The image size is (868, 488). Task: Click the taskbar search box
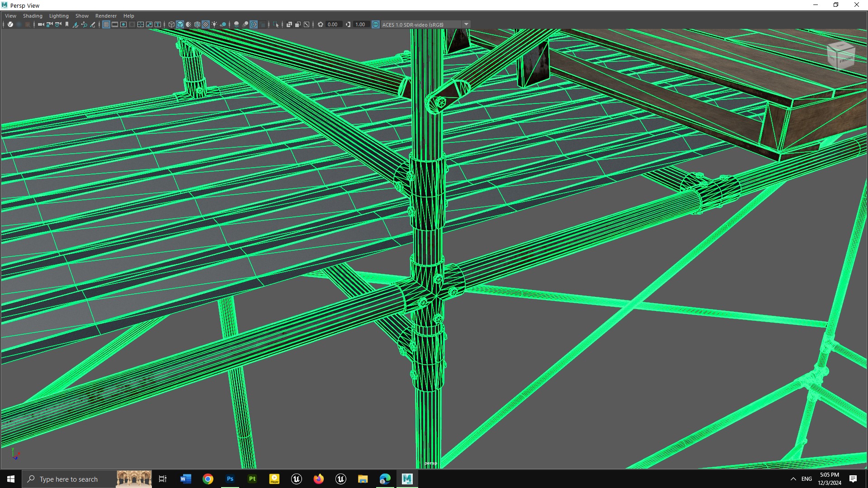(x=87, y=479)
